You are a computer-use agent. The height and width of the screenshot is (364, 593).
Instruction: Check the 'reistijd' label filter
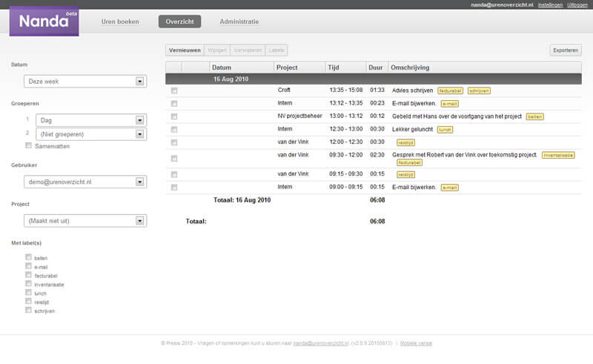pyautogui.click(x=28, y=302)
